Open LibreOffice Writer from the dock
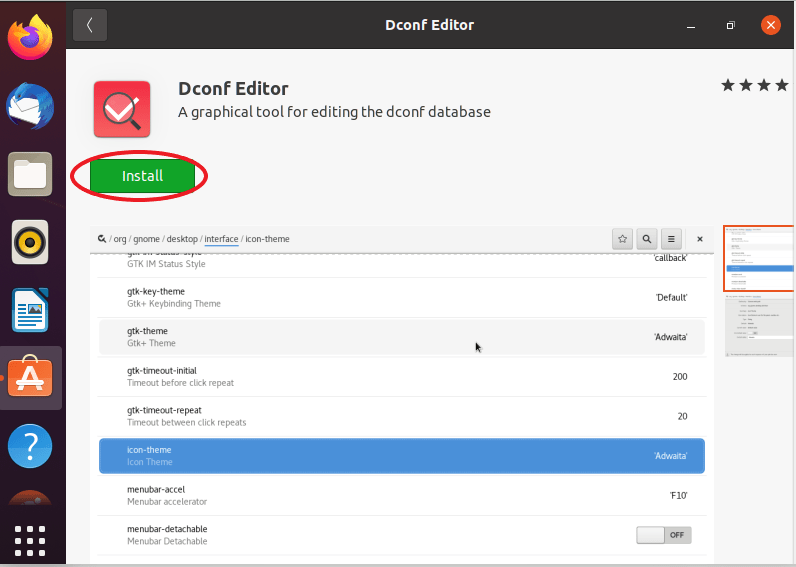796x567 pixels. tap(30, 310)
